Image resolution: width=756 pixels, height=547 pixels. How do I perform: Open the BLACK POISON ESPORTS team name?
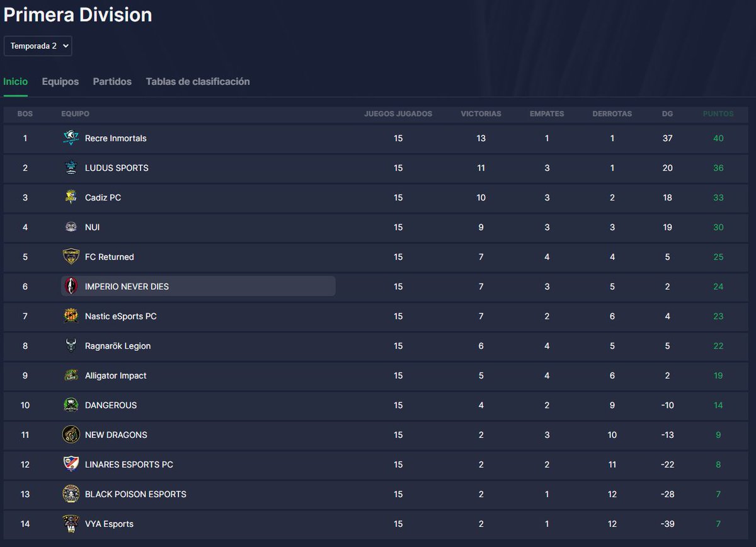(x=135, y=493)
